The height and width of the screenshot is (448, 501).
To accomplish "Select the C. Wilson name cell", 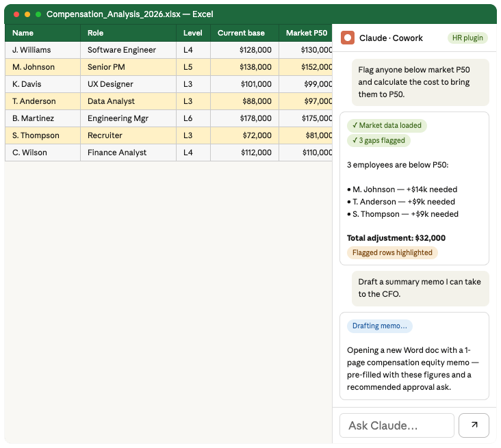I will [42, 153].
